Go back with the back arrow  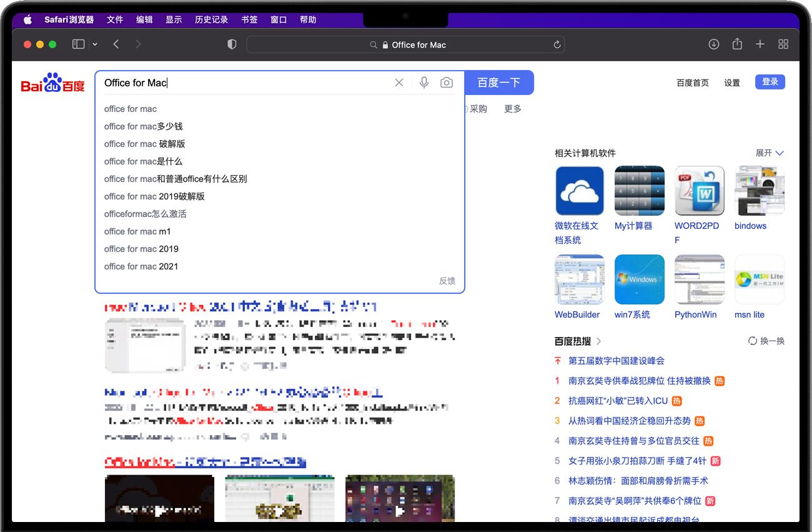point(116,44)
